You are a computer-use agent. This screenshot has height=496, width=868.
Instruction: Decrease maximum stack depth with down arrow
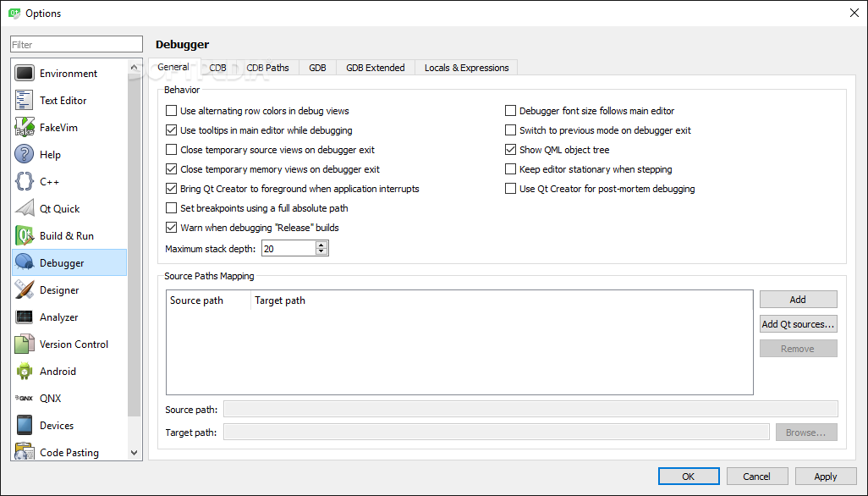point(321,251)
